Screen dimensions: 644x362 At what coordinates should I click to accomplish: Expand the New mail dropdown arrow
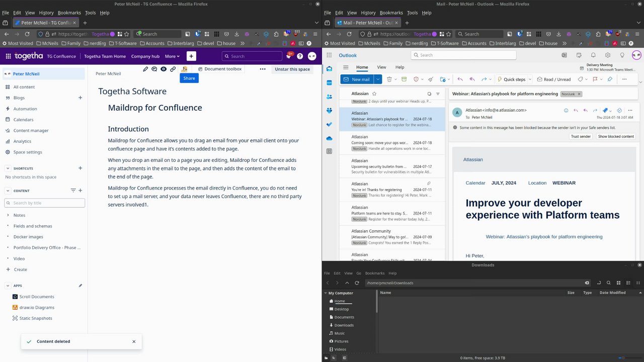click(x=377, y=79)
